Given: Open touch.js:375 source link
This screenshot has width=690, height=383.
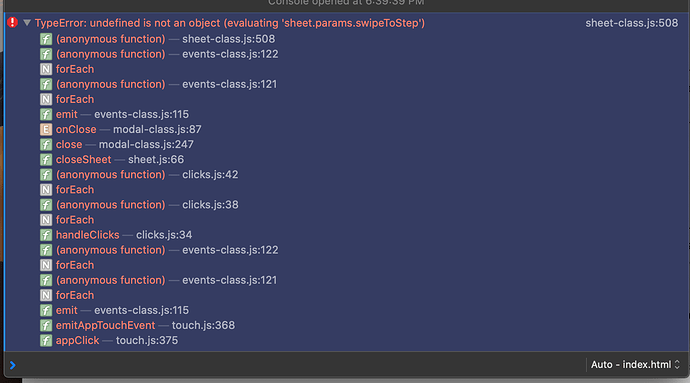Looking at the screenshot, I should (147, 340).
